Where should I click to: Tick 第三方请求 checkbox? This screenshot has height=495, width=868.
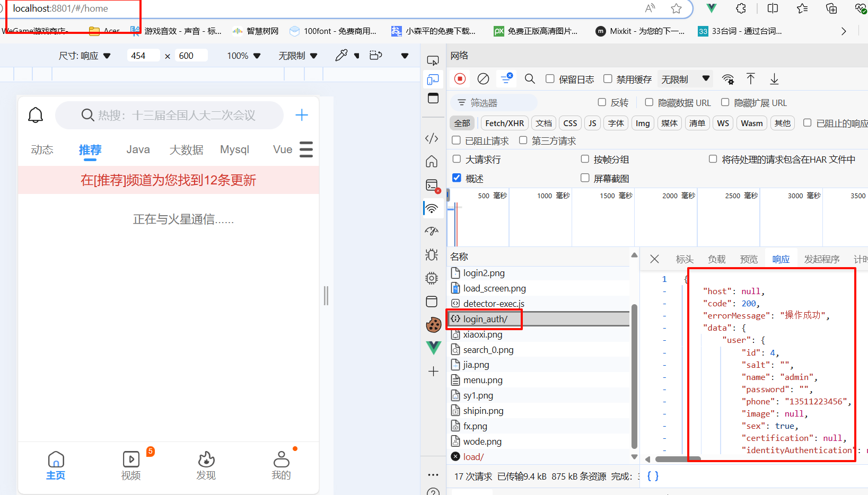coord(523,140)
